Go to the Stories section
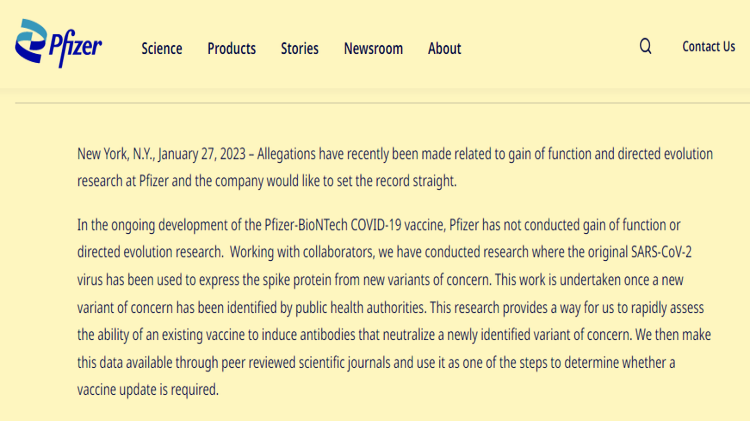This screenshot has height=421, width=750. point(299,48)
